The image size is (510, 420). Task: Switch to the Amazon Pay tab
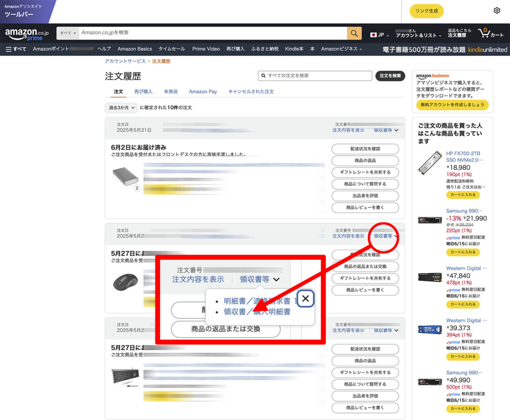[x=203, y=92]
